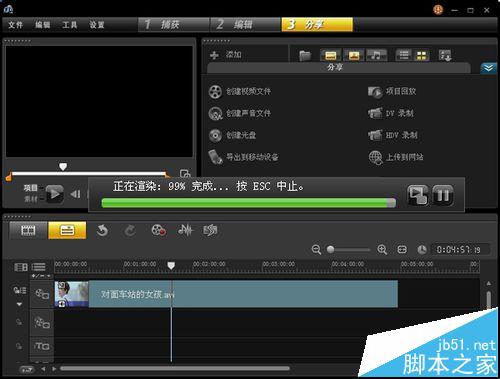Image resolution: width=500 pixels, height=379 pixels.
Task: Pause rendering with the pause button
Action: click(x=443, y=195)
